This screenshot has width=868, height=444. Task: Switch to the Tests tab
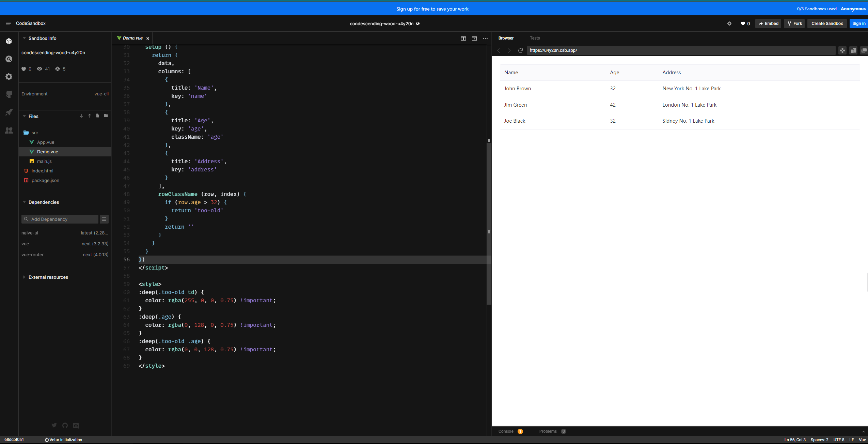(x=534, y=38)
